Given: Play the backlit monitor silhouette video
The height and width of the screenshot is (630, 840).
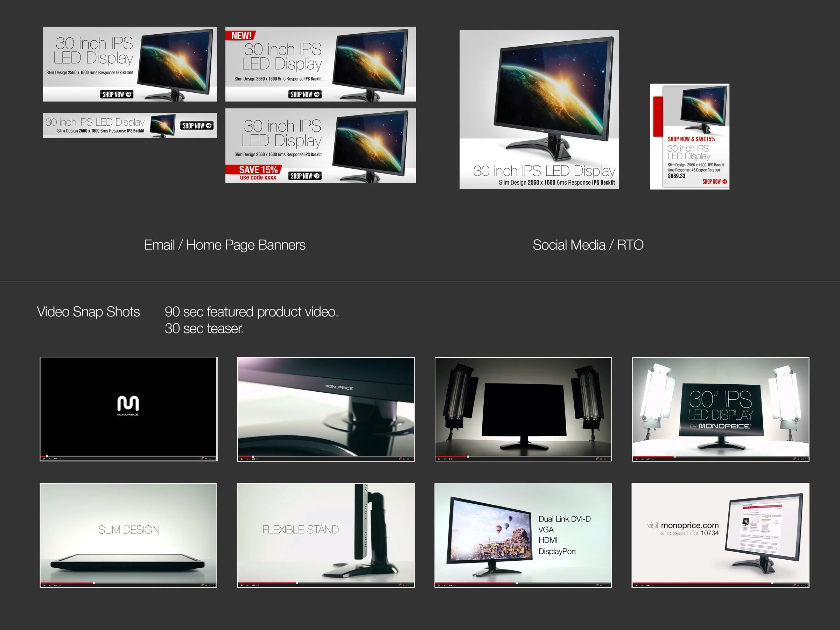Looking at the screenshot, I should (x=439, y=459).
